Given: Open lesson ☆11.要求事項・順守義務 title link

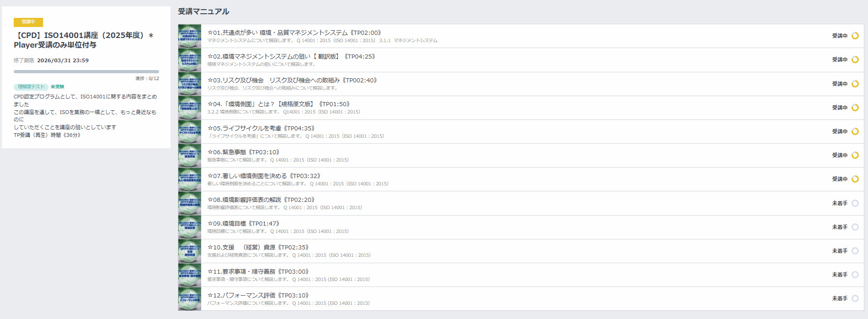Looking at the screenshot, I should [258, 271].
